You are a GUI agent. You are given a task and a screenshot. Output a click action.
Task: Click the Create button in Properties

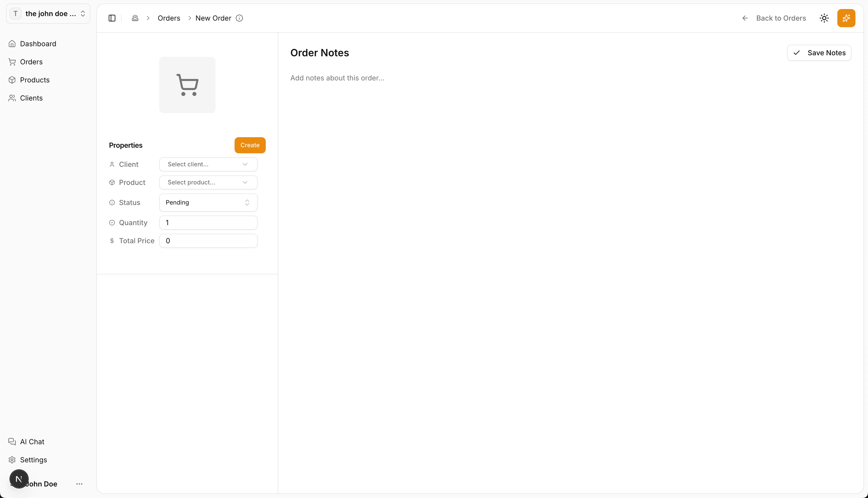point(250,145)
